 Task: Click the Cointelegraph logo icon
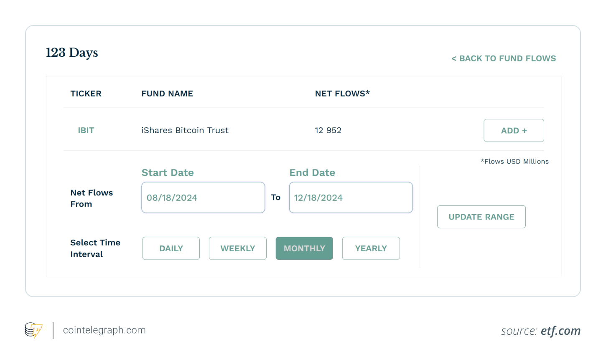(33, 330)
